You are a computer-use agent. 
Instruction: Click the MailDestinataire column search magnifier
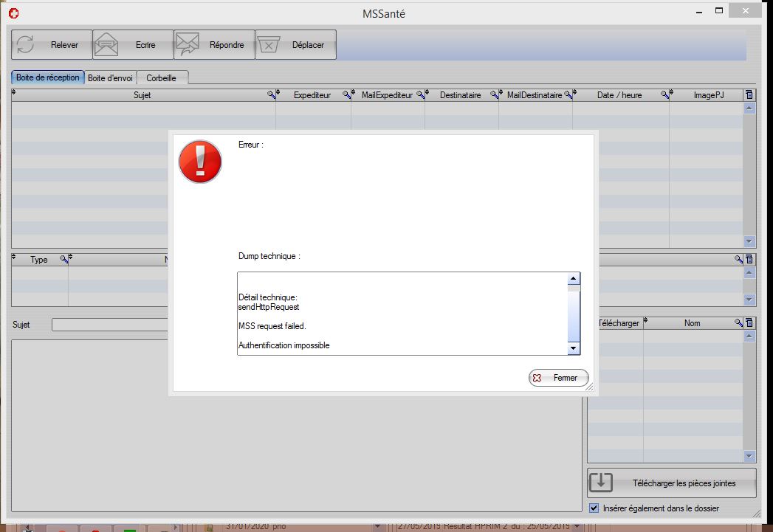coord(568,94)
